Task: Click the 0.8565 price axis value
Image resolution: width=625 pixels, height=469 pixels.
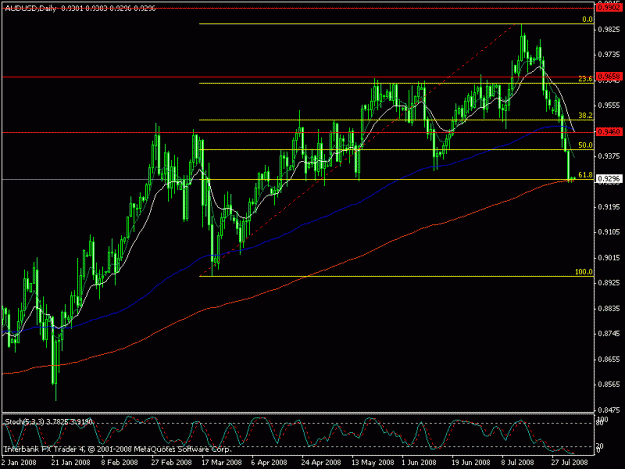Action: (x=609, y=385)
